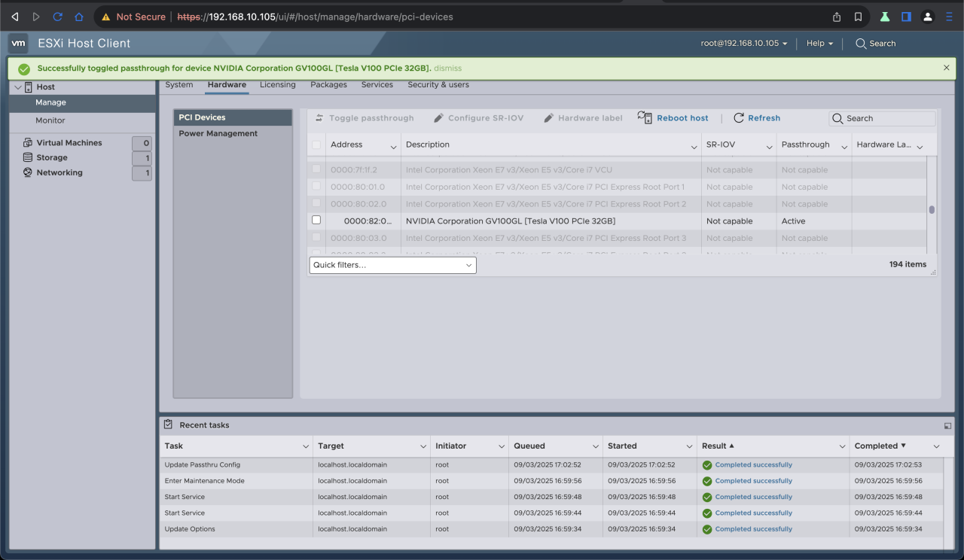The image size is (964, 560).
Task: Click the table resize grip icon
Action: tap(934, 272)
